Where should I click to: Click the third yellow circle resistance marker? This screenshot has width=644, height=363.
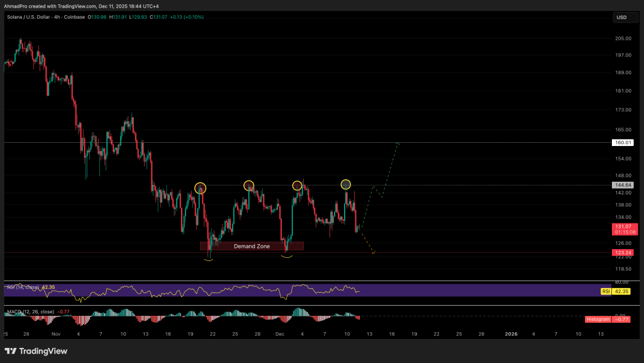297,185
